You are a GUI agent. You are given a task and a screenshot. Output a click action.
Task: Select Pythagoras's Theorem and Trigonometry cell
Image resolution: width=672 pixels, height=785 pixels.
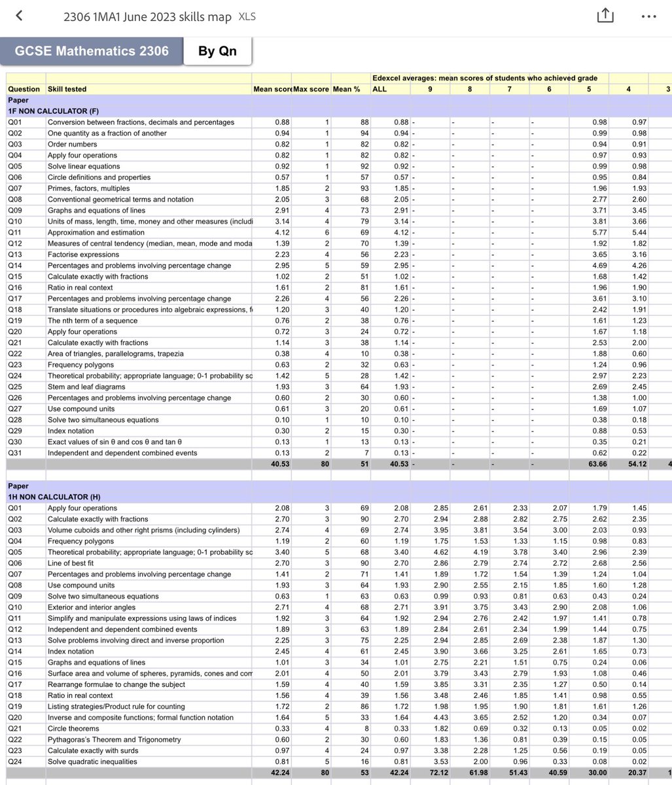pos(149,740)
